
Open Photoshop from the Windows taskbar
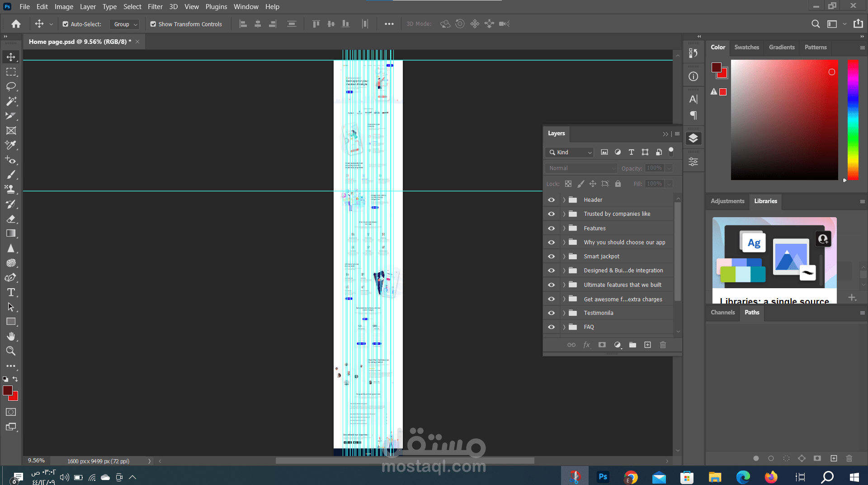pyautogui.click(x=603, y=477)
